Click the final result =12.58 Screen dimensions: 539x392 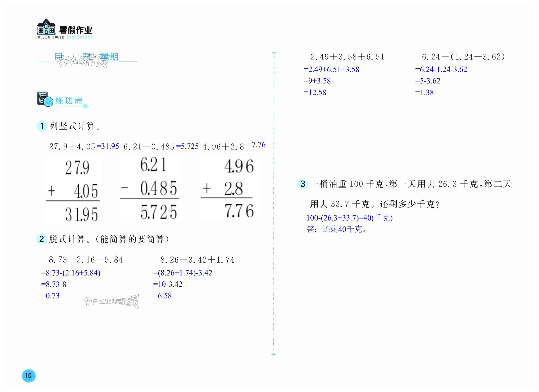(315, 92)
